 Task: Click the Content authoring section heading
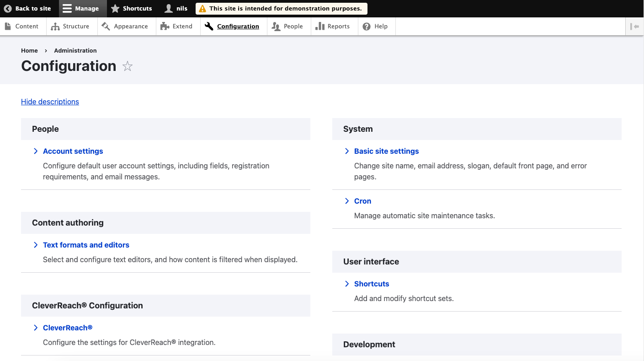tap(68, 223)
